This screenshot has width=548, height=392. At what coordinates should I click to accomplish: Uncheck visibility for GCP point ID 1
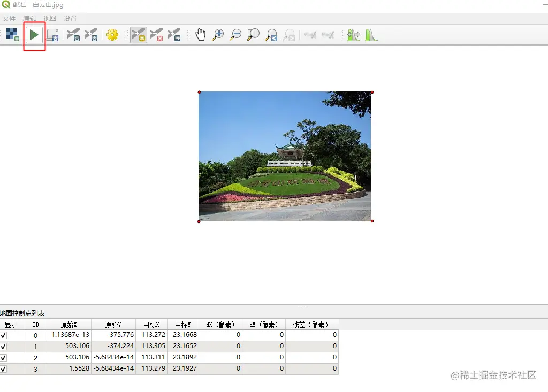[4, 347]
